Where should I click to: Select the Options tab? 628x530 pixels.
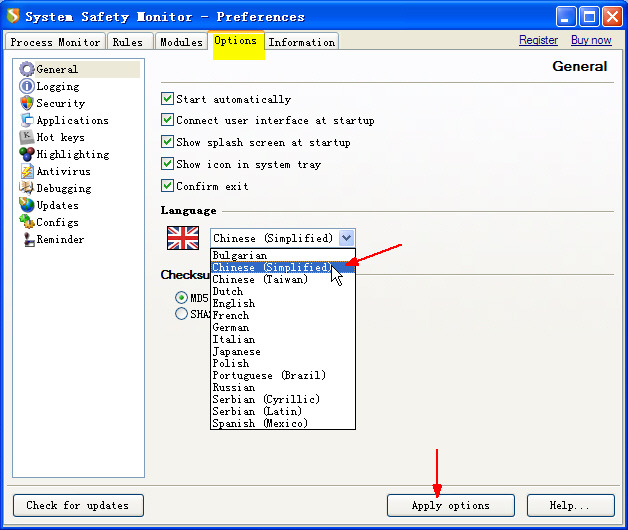236,41
